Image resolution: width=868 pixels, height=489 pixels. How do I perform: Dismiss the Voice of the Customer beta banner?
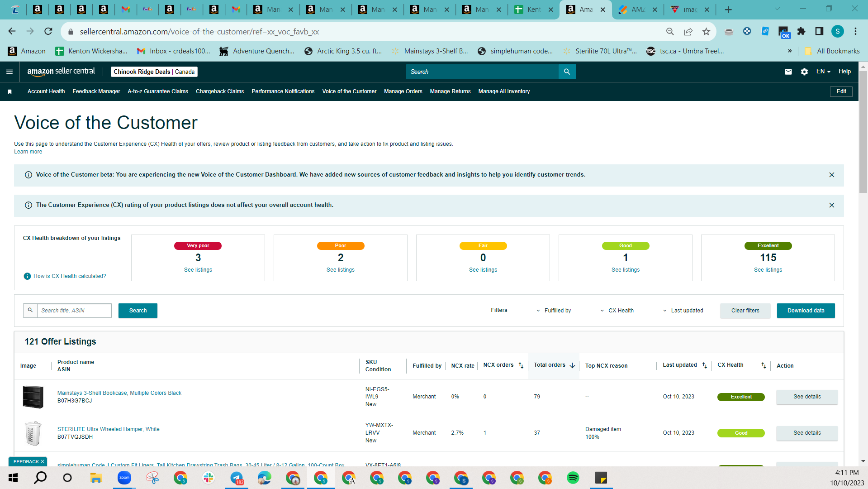pyautogui.click(x=831, y=175)
